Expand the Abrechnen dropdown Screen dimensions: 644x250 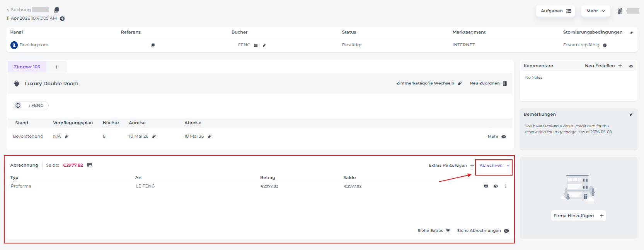494,166
